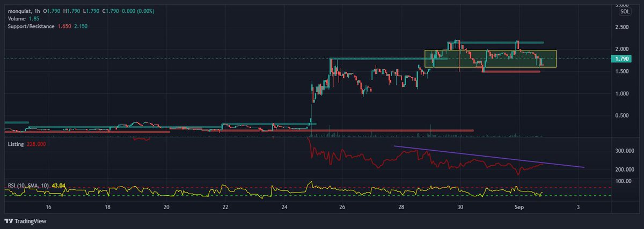Click the 22 date label on time axis
Screen dimensions: 644x229
(225, 206)
